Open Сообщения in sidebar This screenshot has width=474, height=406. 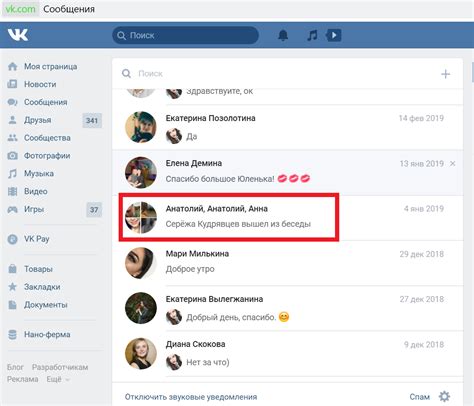[46, 102]
